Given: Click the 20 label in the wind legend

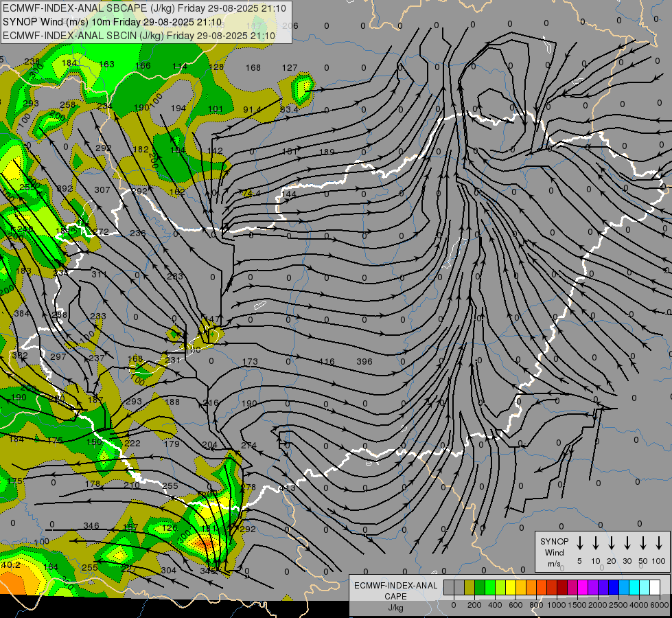Looking at the screenshot, I should click(612, 561).
